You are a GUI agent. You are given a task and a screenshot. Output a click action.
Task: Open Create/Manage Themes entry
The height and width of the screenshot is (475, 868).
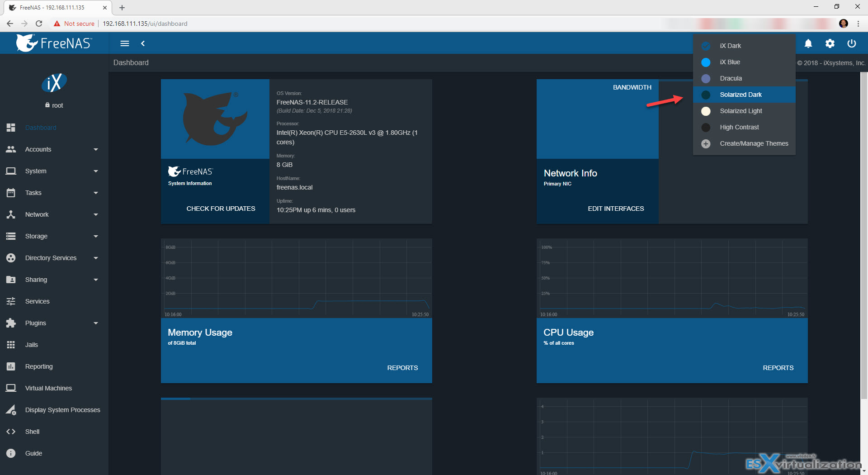coord(744,143)
